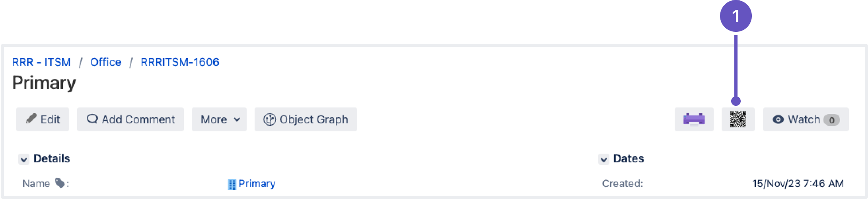Image resolution: width=868 pixels, height=199 pixels.
Task: Collapse the Details section
Action: pos(24,159)
